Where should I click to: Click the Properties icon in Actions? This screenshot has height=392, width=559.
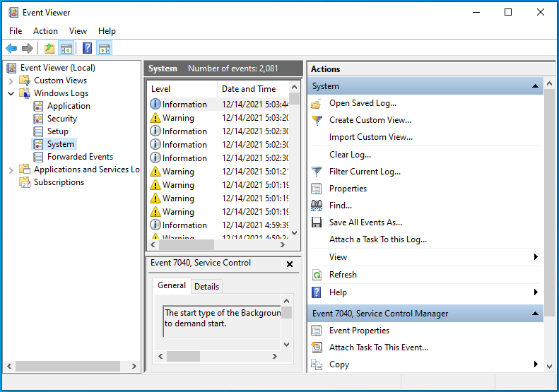(317, 189)
